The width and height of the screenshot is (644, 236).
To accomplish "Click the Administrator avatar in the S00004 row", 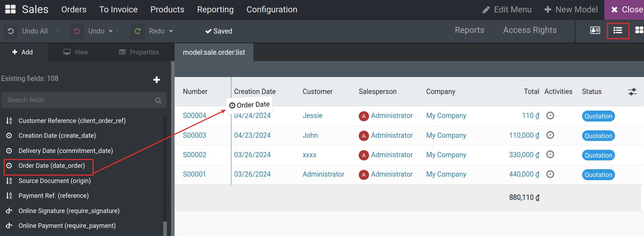I will (364, 116).
